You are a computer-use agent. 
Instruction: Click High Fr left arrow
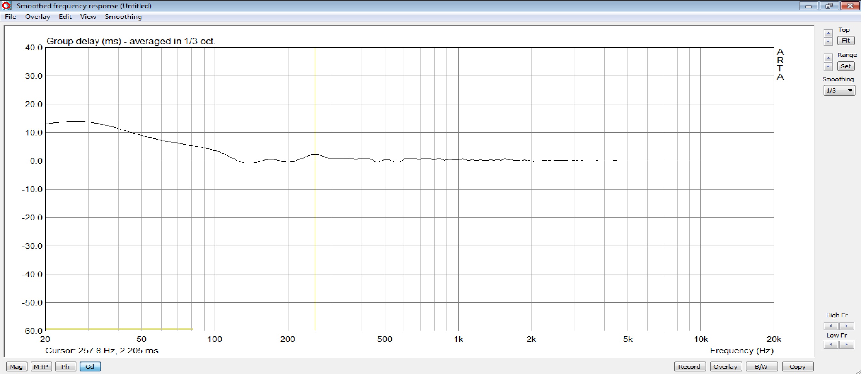(x=831, y=326)
